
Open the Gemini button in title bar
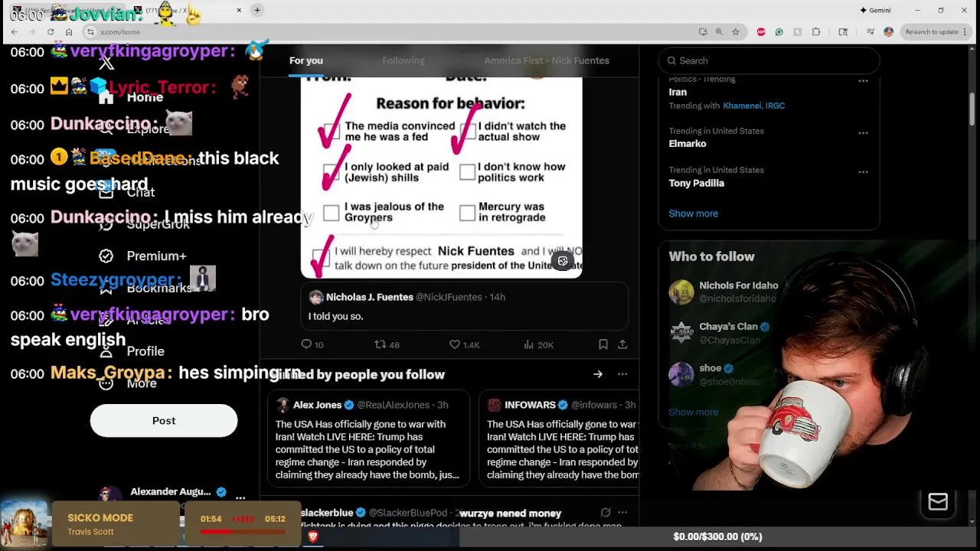(875, 10)
